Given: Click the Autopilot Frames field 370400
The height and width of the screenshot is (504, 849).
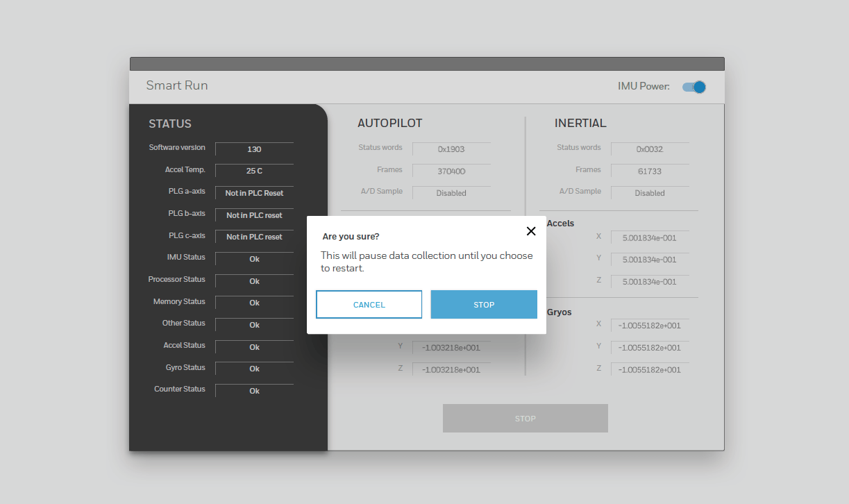Looking at the screenshot, I should point(451,171).
